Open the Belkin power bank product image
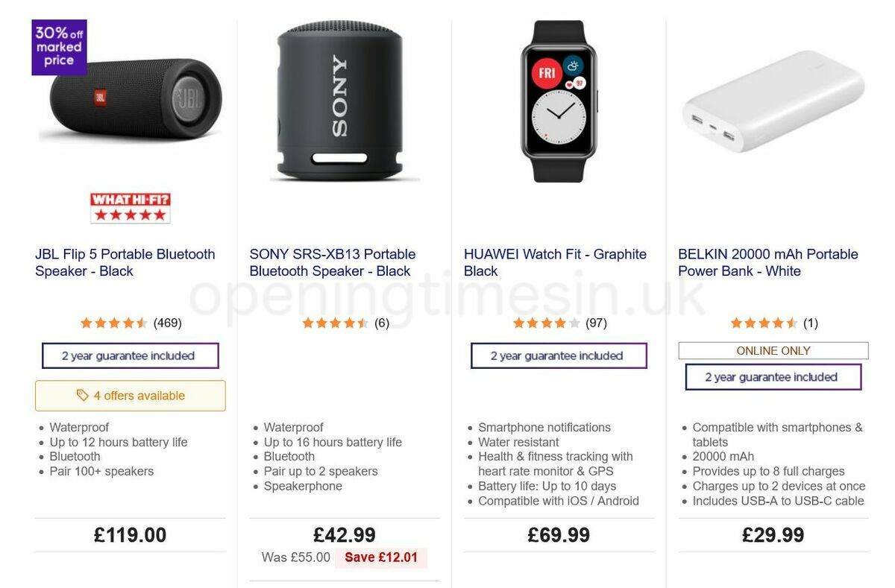Screen dimensions: 895x588 [773, 101]
